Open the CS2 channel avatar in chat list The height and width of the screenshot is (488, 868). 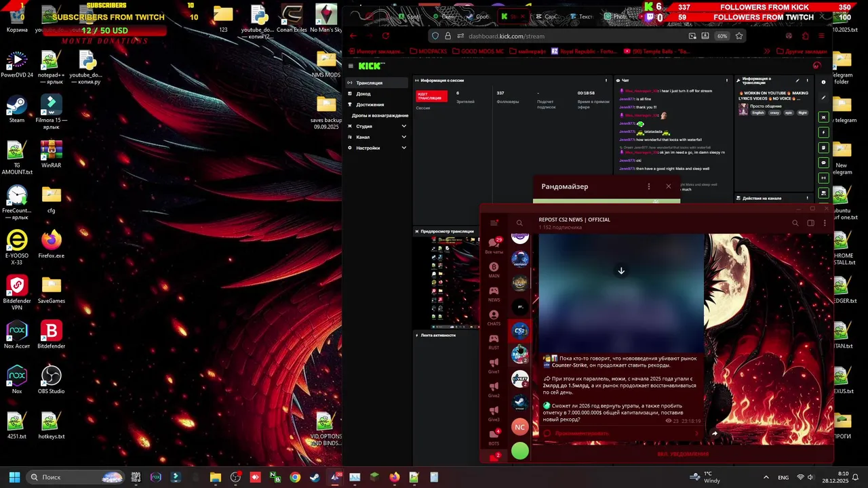click(520, 331)
